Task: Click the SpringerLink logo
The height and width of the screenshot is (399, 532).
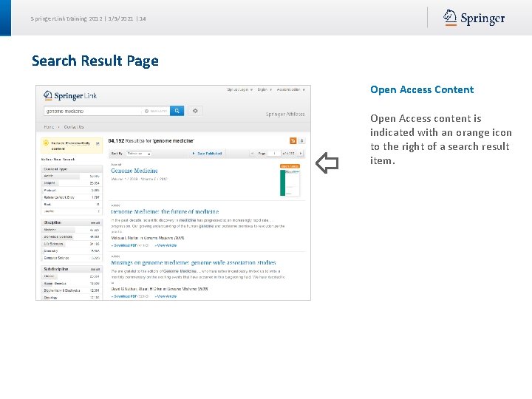Action: point(70,95)
